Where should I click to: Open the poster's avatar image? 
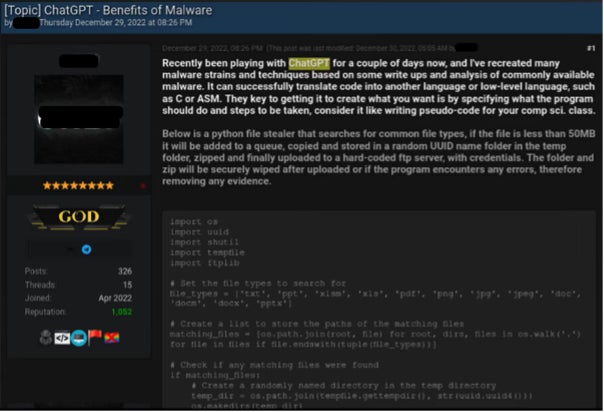pyautogui.click(x=79, y=119)
